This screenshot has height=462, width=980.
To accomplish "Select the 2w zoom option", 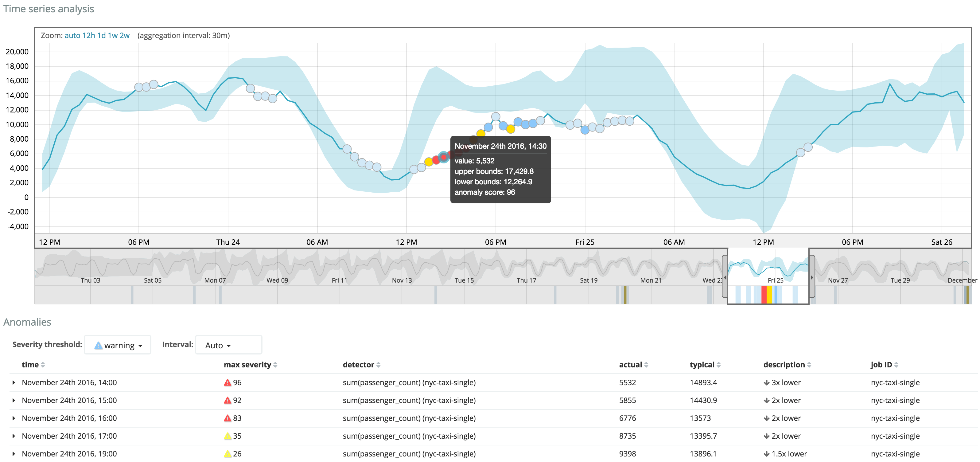I will click(125, 35).
